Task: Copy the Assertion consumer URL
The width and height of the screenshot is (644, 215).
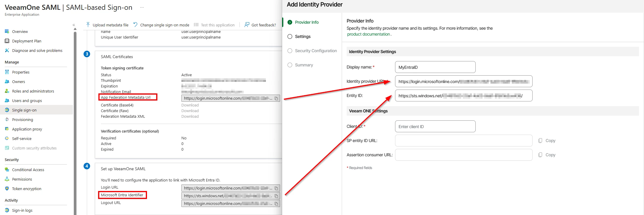Action: (x=547, y=155)
